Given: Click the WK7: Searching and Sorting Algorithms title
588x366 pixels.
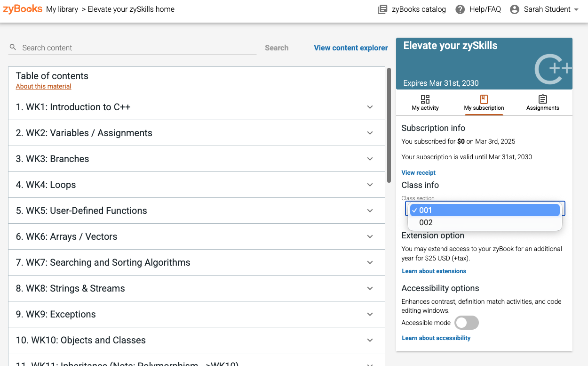Looking at the screenshot, I should coord(103,262).
